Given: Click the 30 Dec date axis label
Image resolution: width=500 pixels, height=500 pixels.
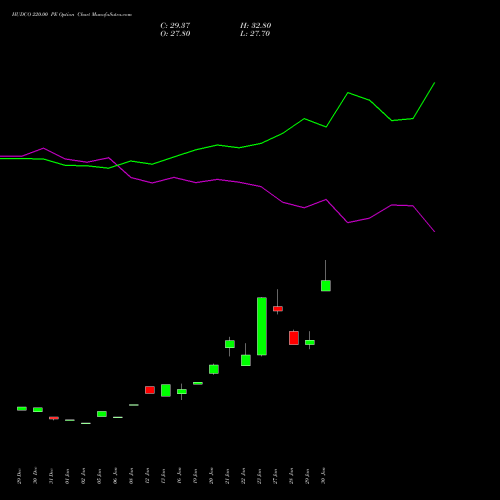Looking at the screenshot, I should (35, 476).
